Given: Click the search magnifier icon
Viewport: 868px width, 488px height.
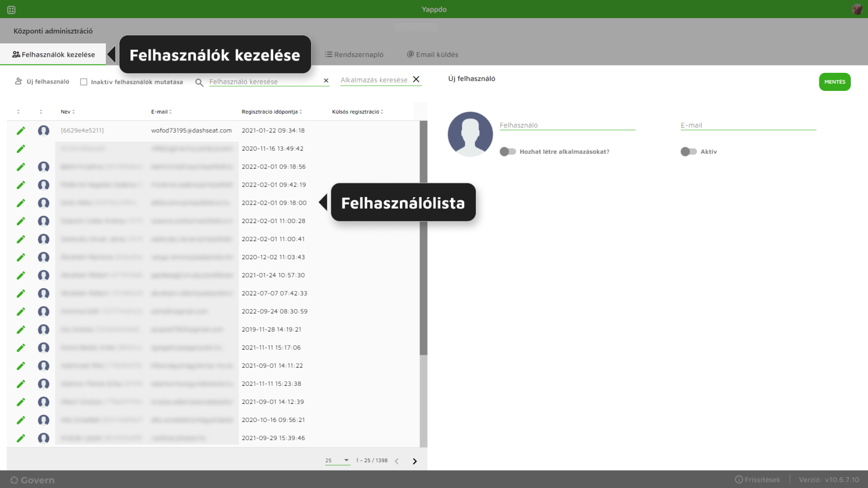Looking at the screenshot, I should [199, 82].
